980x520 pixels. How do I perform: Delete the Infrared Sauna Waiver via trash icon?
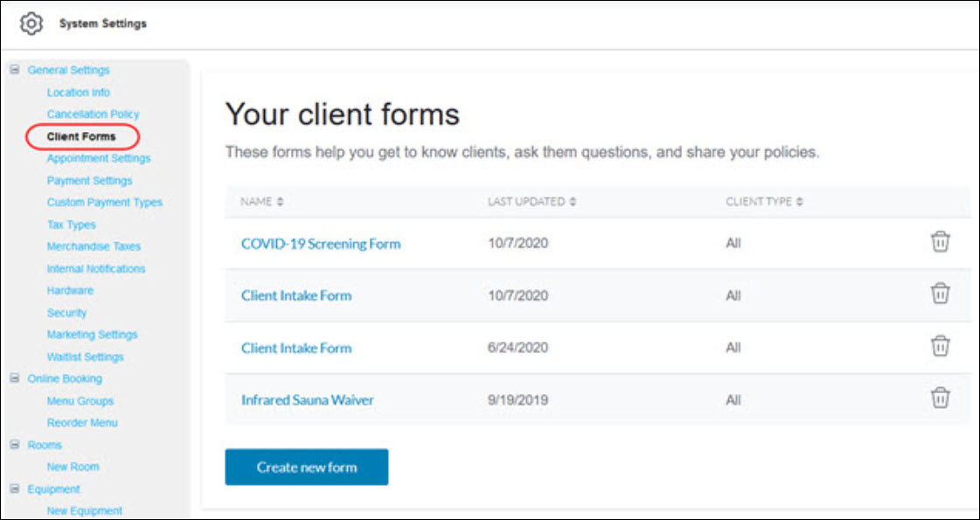tap(940, 398)
